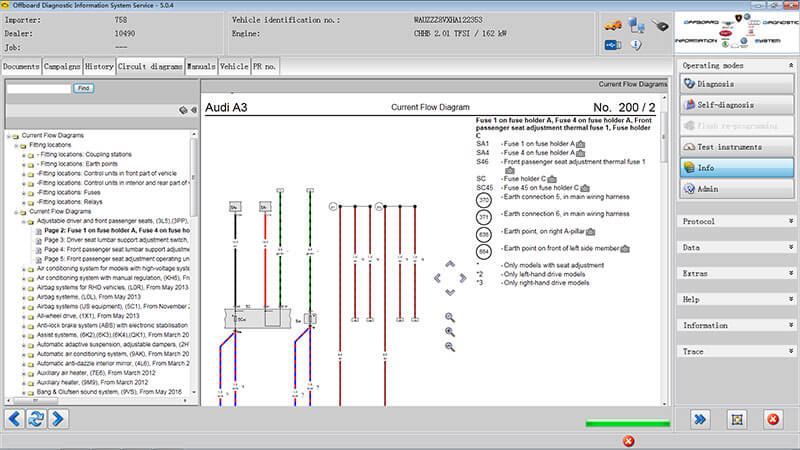Select Page 3: Driver seat lumbar support tree item

click(x=116, y=240)
